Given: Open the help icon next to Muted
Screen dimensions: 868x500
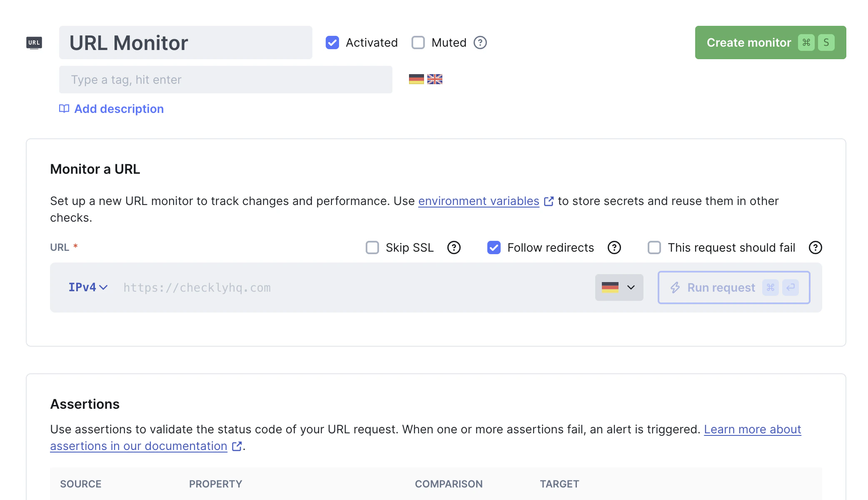Looking at the screenshot, I should point(479,42).
